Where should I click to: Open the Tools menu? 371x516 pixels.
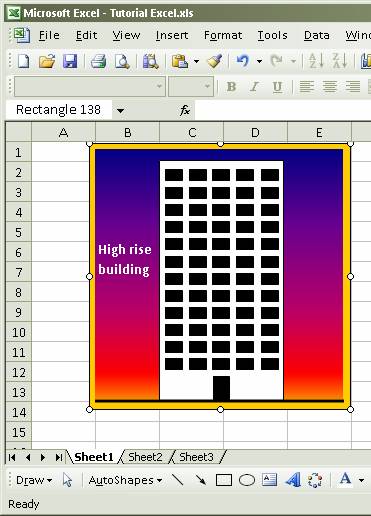pyautogui.click(x=272, y=35)
